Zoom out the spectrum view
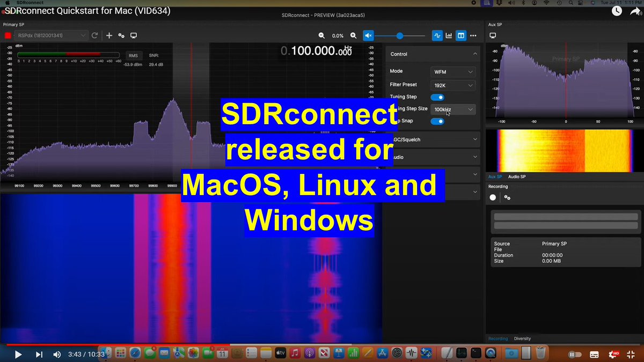 (321, 35)
